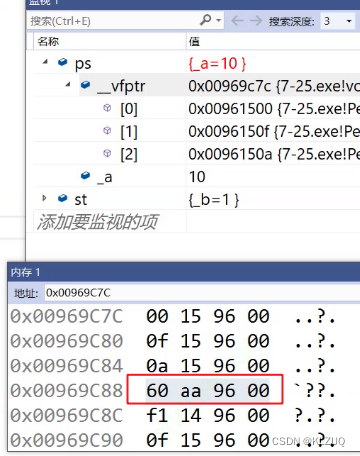Click memory address 0x00969C88 row label
360x456 pixels.
[67, 390]
